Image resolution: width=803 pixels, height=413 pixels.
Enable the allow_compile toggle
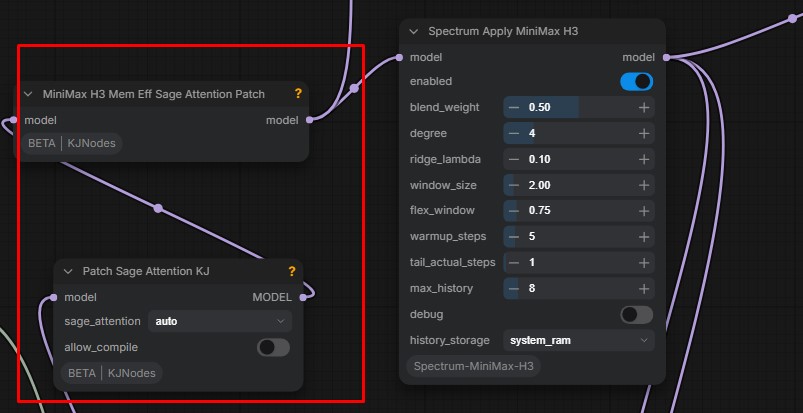(x=273, y=347)
